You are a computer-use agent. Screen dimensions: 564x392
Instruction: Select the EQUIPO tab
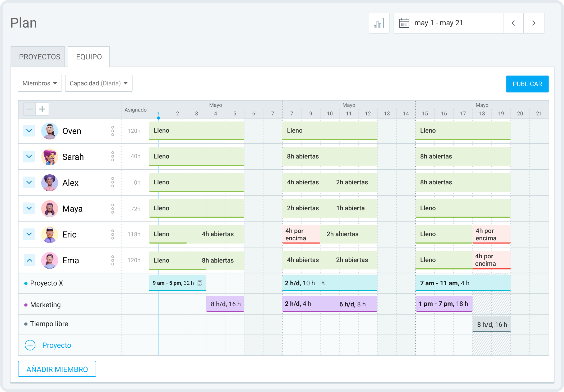point(89,56)
